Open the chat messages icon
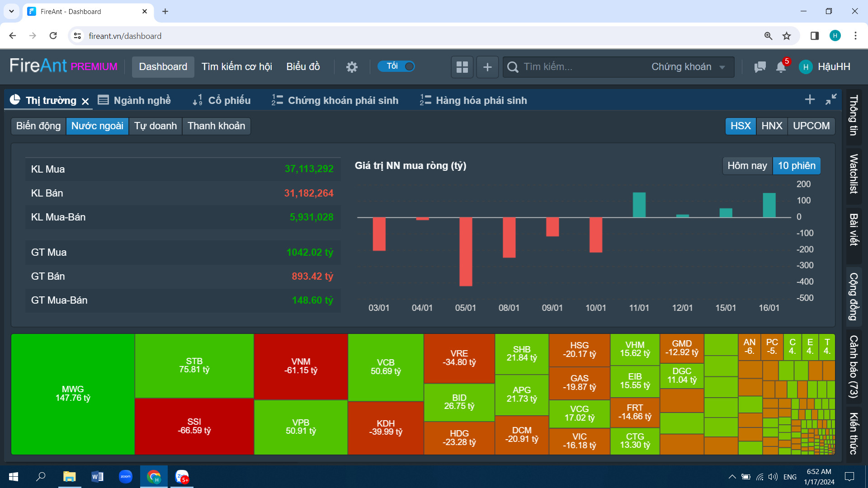This screenshot has height=488, width=868. (760, 67)
